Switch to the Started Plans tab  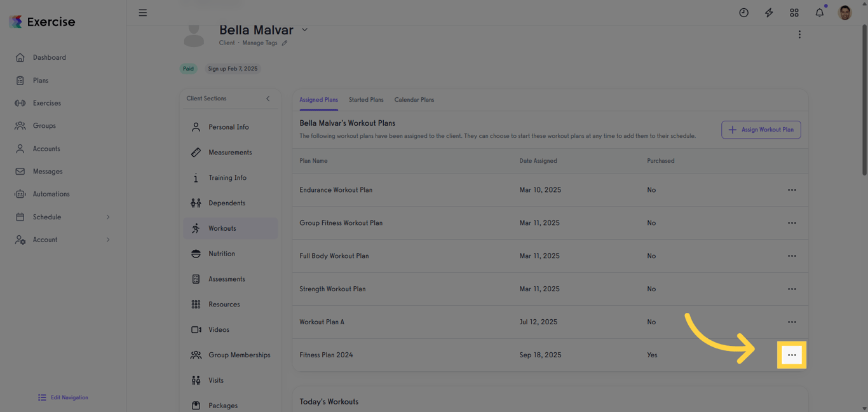click(366, 100)
